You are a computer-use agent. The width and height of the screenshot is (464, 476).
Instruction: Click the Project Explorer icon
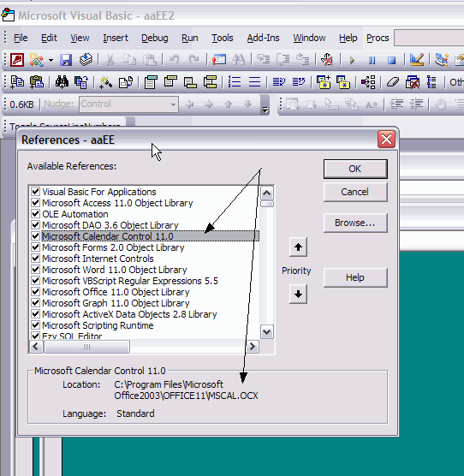(x=441, y=60)
